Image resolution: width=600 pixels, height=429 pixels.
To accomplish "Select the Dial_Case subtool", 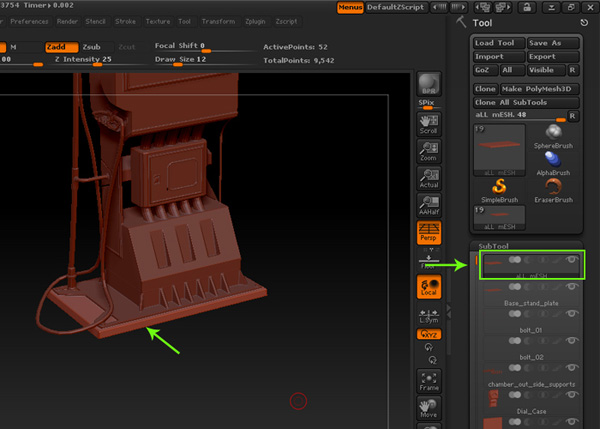I will pyautogui.click(x=531, y=403).
